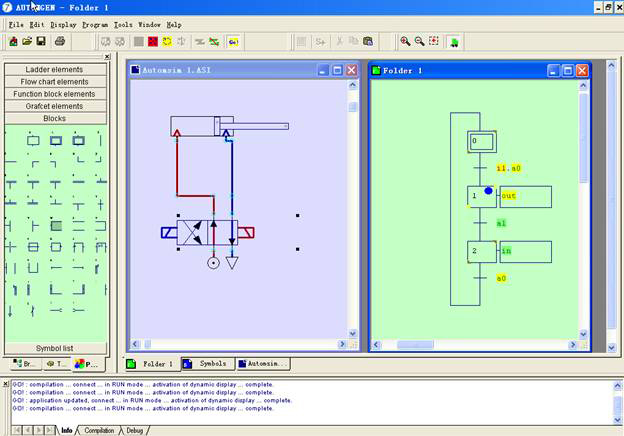Screen dimensions: 624x436
Task: Click the yellow circular-arrows toolbar icon
Action: pos(167,41)
